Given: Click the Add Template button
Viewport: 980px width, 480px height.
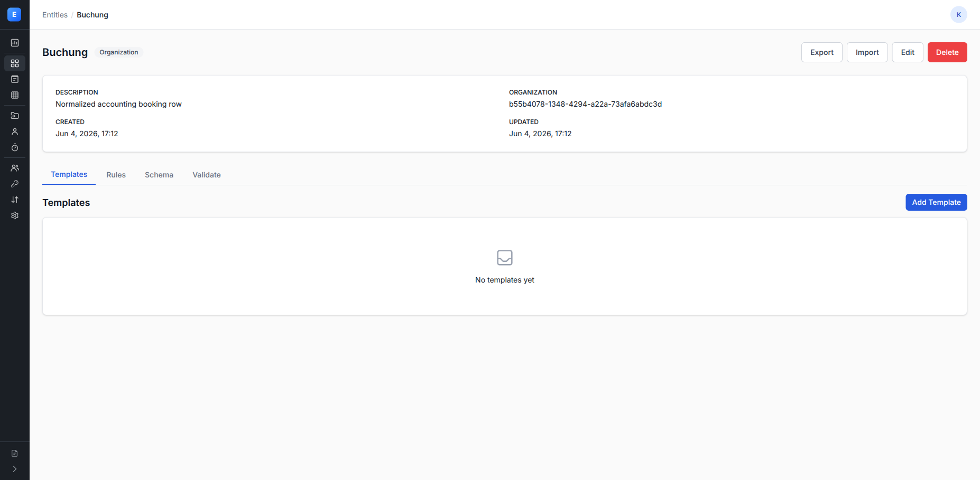Looking at the screenshot, I should [936, 202].
